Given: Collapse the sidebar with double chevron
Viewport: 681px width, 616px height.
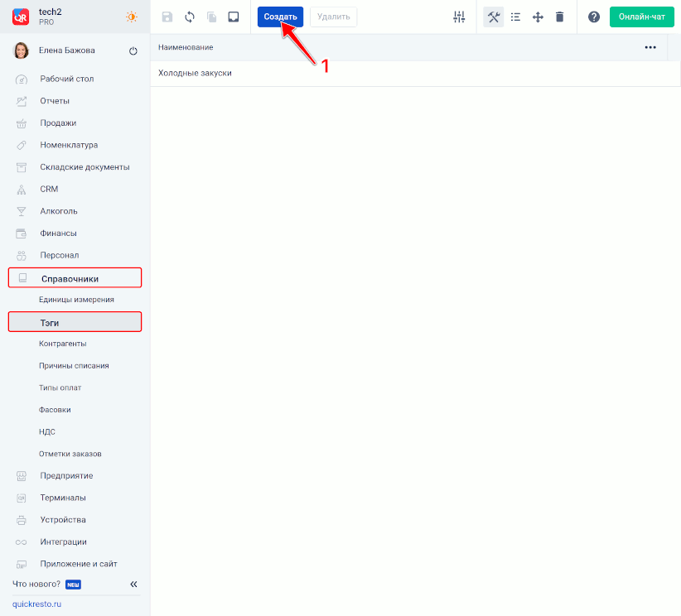Looking at the screenshot, I should click(133, 585).
